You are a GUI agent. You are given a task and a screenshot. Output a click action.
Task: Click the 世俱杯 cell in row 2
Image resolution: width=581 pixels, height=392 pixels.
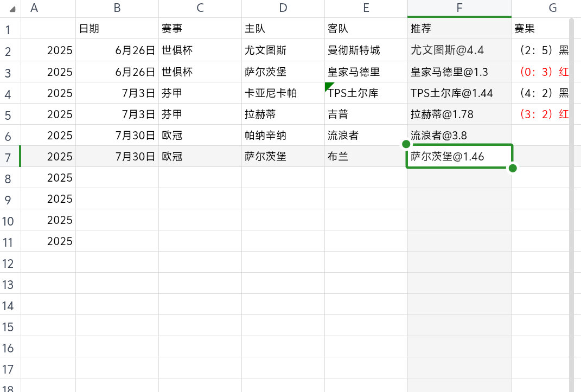(x=200, y=50)
